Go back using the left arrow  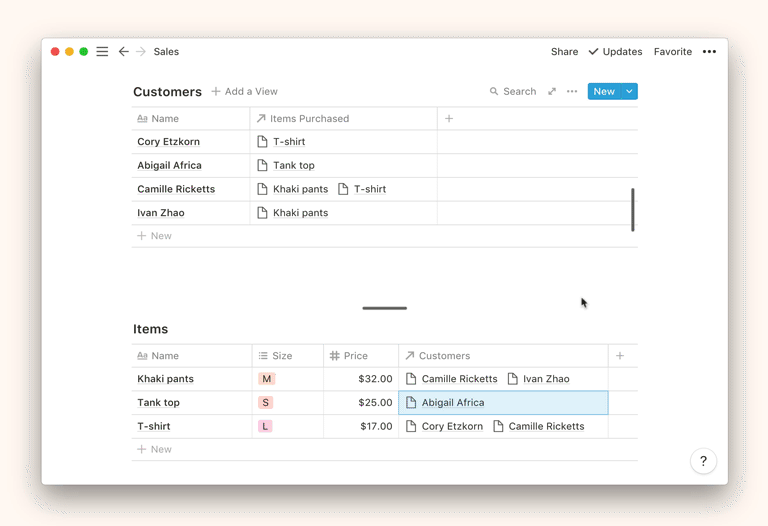tap(124, 52)
